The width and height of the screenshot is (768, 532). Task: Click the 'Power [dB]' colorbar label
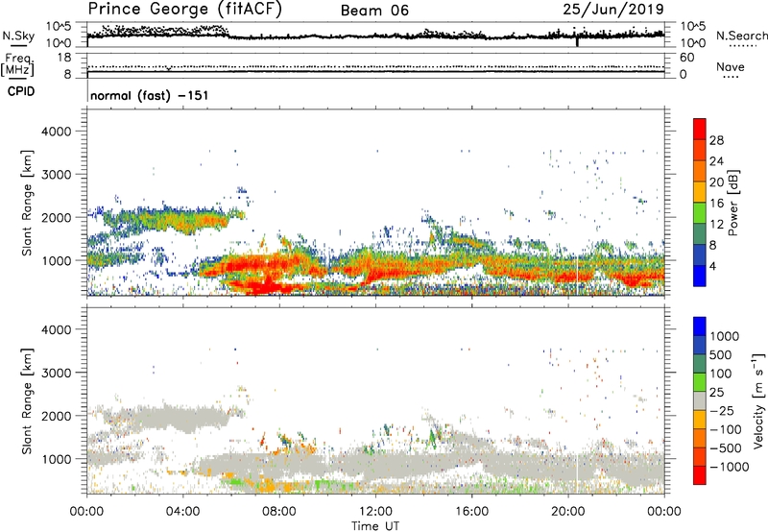coord(732,203)
